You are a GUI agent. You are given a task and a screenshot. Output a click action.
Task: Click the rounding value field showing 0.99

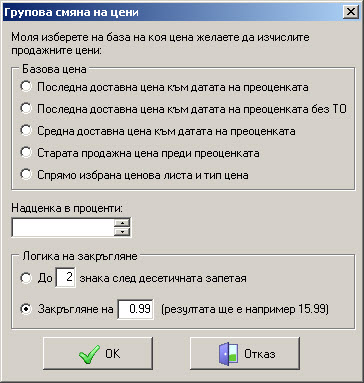point(136,309)
